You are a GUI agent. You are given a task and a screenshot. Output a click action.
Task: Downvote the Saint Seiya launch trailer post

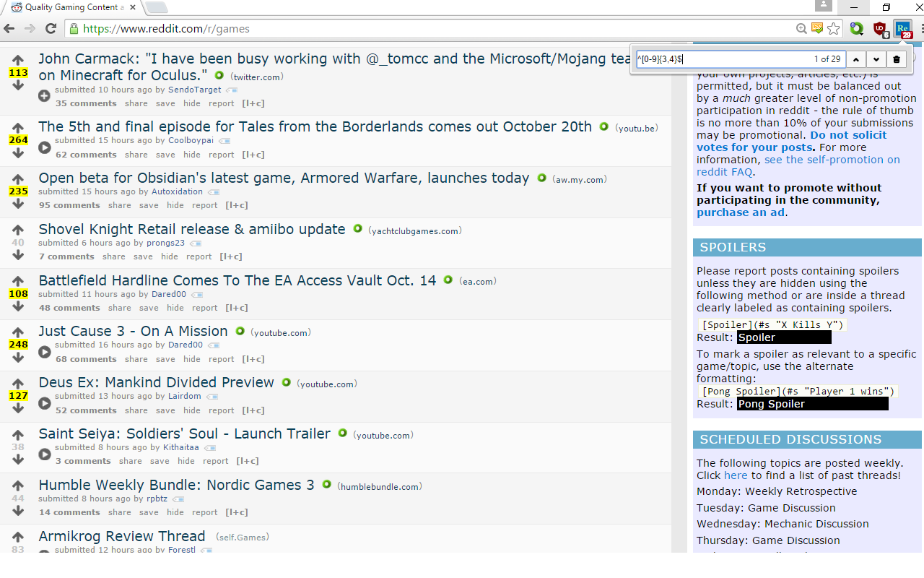[x=18, y=459]
